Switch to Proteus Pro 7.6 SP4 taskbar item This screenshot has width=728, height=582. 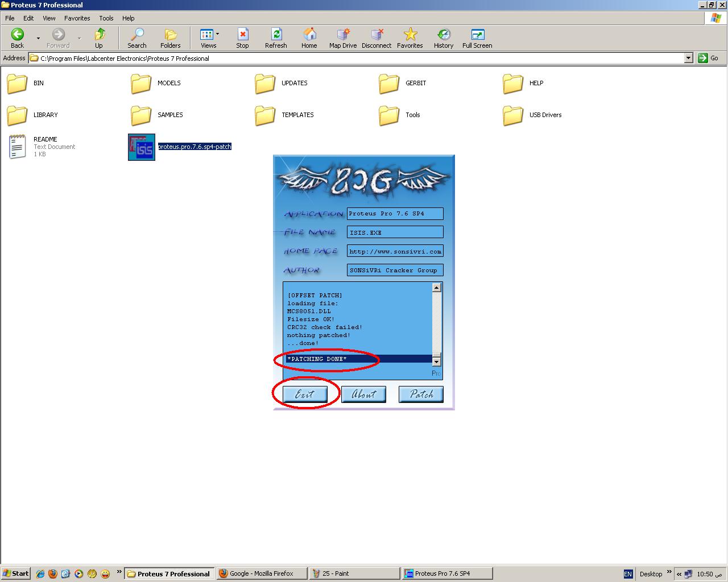[447, 573]
